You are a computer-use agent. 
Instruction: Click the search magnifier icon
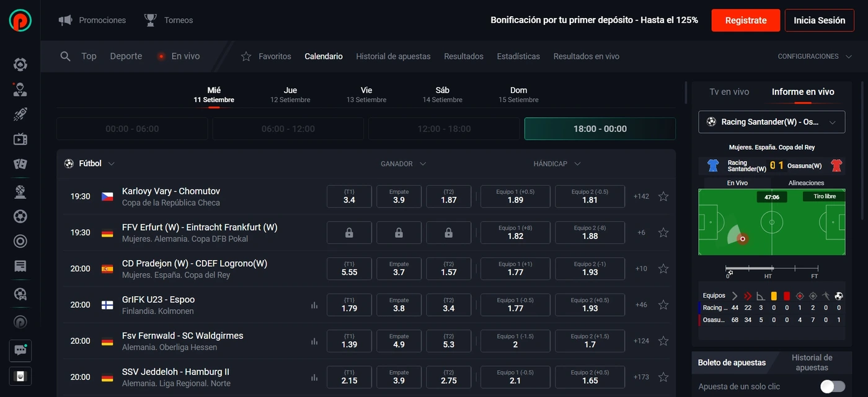[x=65, y=56]
